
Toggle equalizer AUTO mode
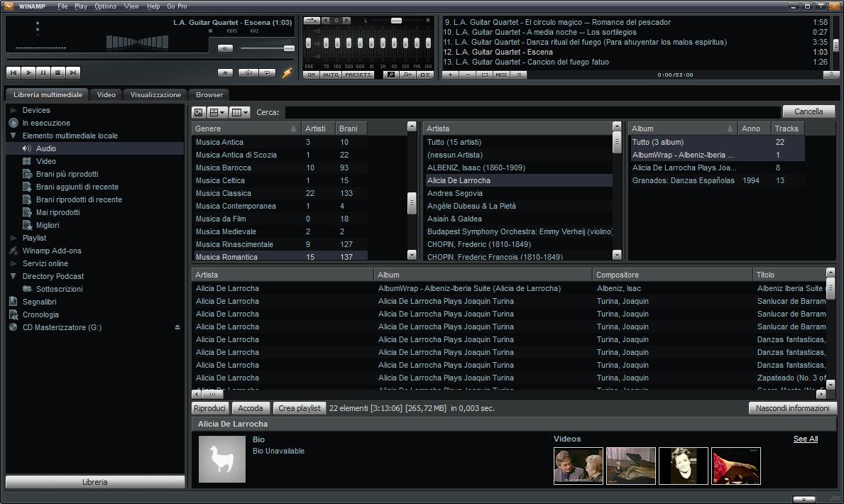(331, 75)
